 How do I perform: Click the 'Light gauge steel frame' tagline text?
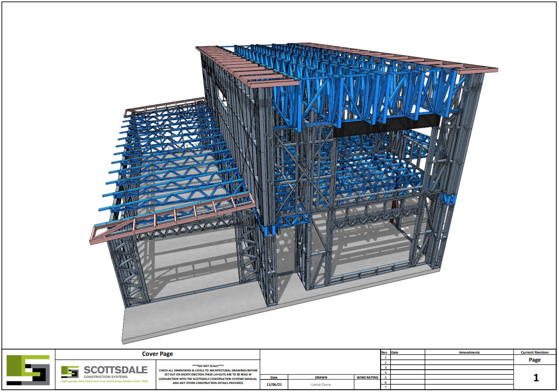click(104, 381)
